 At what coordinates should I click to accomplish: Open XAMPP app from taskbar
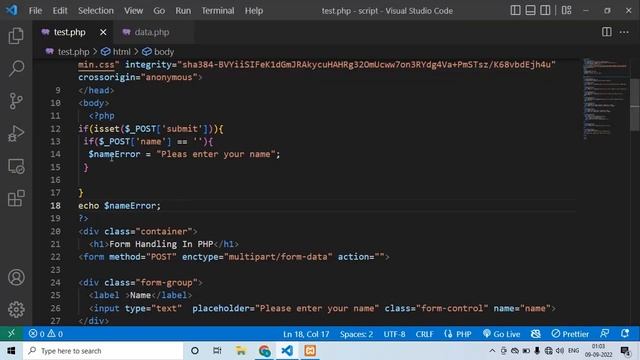[x=310, y=351]
